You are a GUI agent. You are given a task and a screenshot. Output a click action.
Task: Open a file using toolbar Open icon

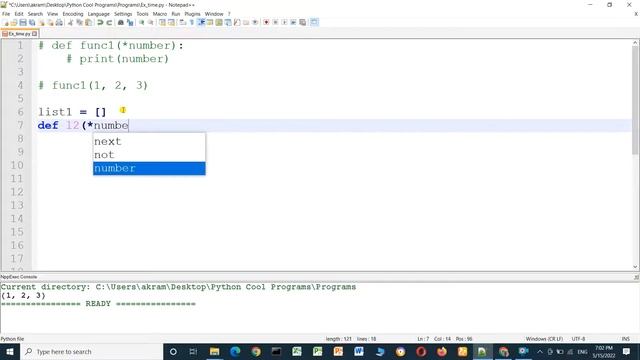click(14, 22)
